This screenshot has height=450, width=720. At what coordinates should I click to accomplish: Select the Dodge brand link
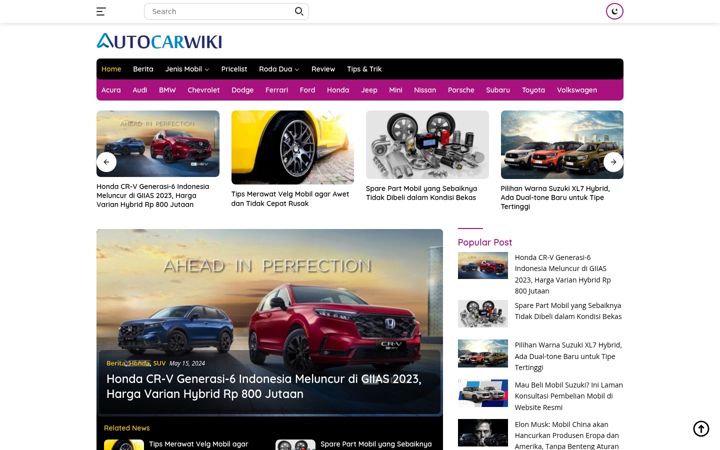pos(242,90)
